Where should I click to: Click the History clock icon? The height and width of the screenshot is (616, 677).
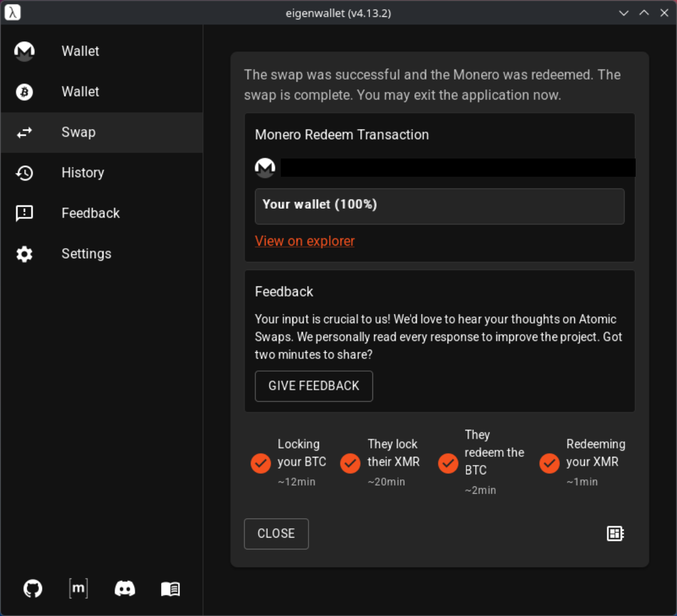coord(24,173)
